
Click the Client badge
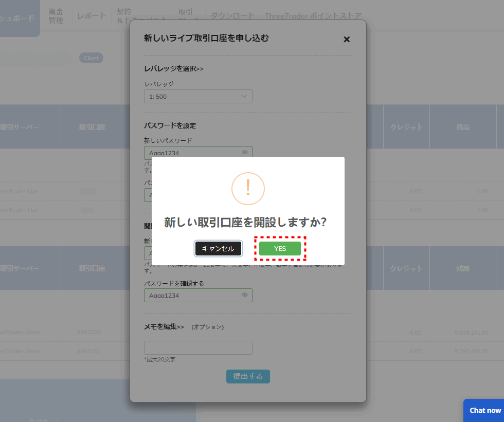[x=92, y=58]
